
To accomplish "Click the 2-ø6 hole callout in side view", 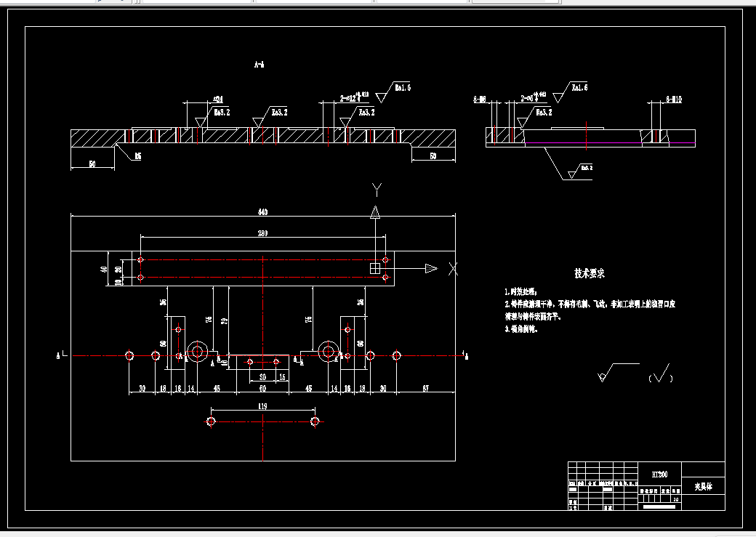I will point(534,97).
